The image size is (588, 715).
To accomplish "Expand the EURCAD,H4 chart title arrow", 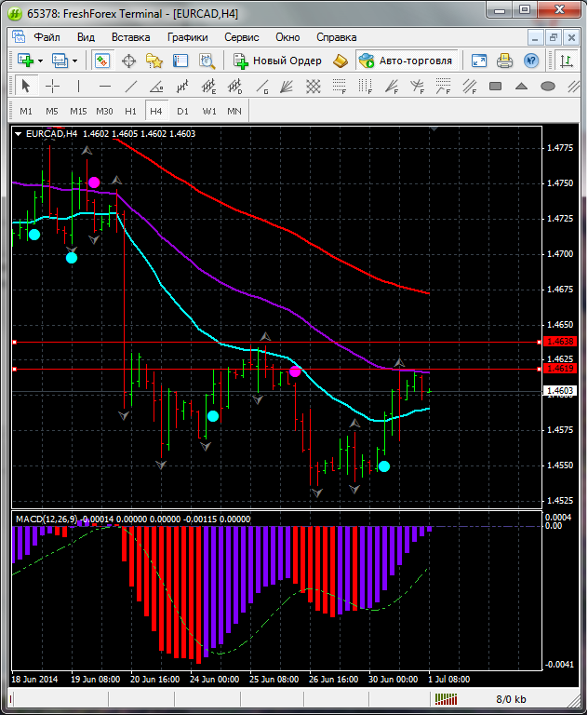I will [18, 133].
